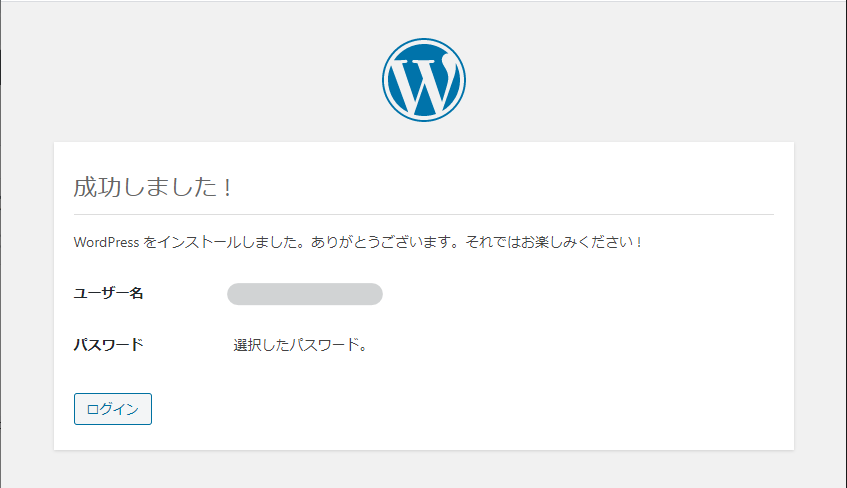Click the ログイン button

pyautogui.click(x=113, y=409)
